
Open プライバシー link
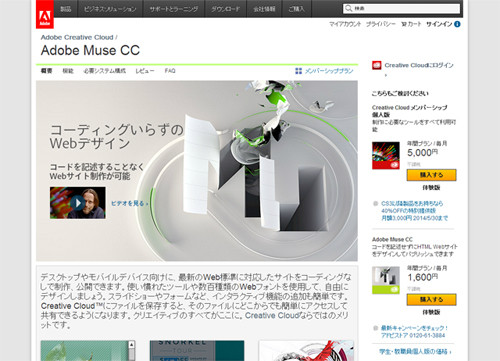pyautogui.click(x=381, y=24)
